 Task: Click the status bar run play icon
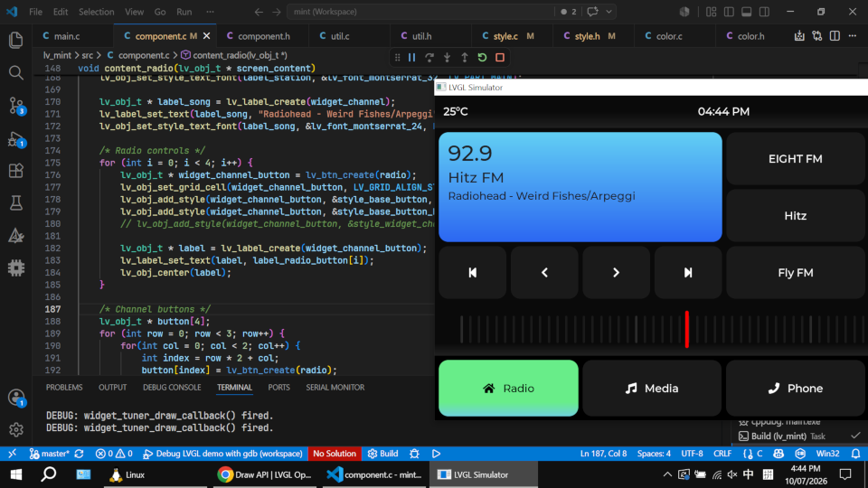coord(436,454)
